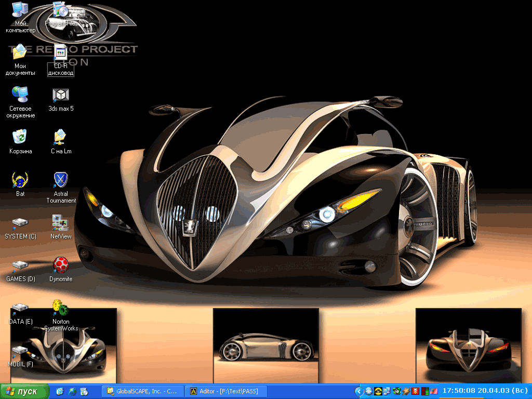Select the CD-R дисковод desktop icon
The image size is (532, 399).
click(61, 60)
